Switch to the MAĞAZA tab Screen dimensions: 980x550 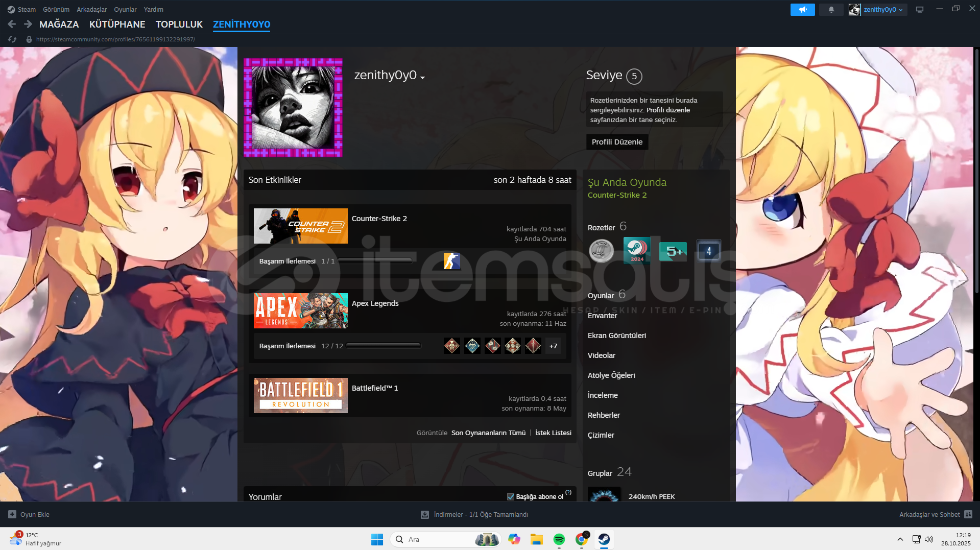59,25
